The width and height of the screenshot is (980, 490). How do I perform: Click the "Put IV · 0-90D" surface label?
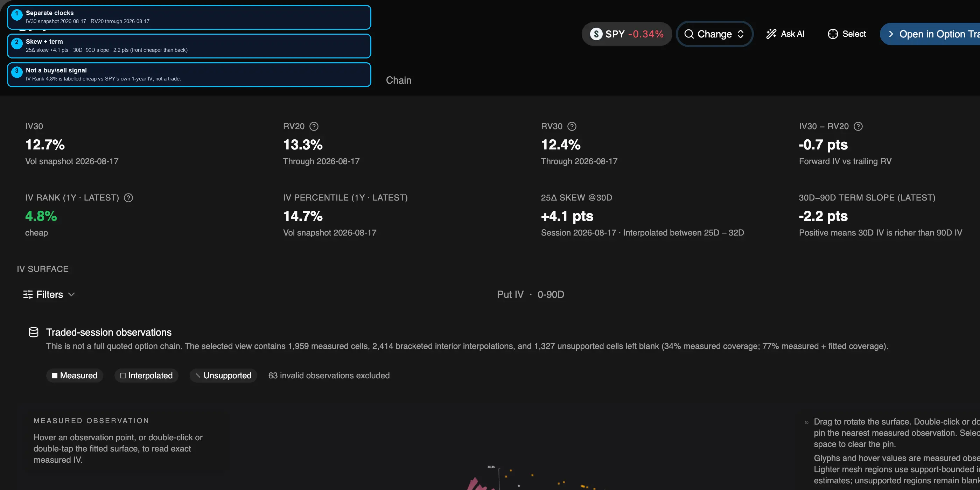click(531, 294)
